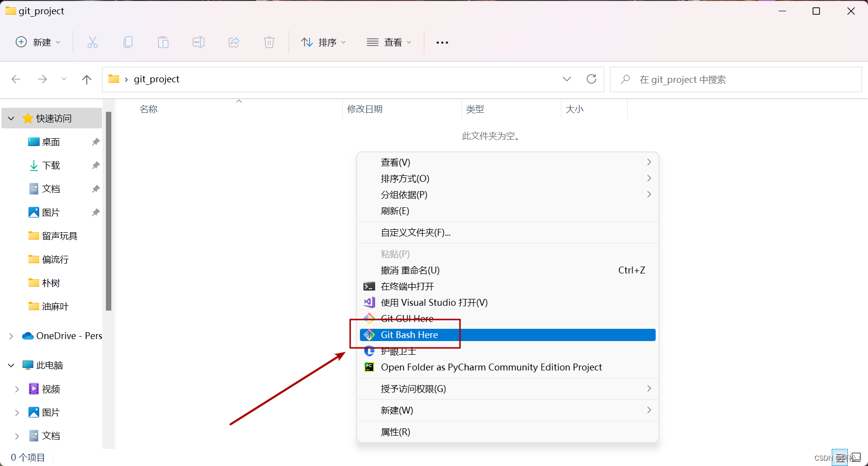Choose Open Folder as PyCharm Project
Screen dimensions: 868x466
point(508,367)
